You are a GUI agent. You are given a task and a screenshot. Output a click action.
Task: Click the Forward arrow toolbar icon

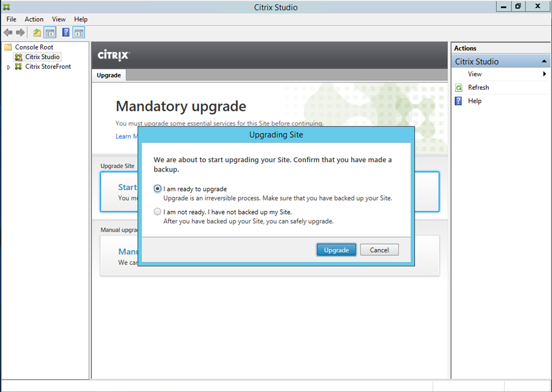click(x=20, y=33)
